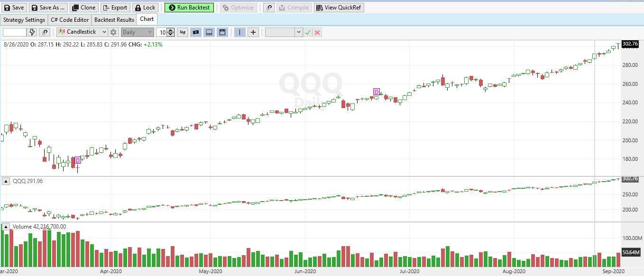
Task: Toggle the vertical line cursor button
Action: pyautogui.click(x=240, y=32)
